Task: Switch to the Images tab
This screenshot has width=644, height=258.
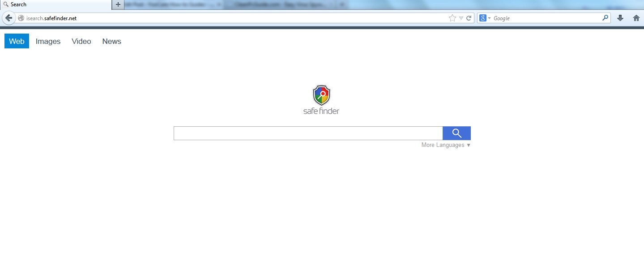Action: pyautogui.click(x=48, y=41)
